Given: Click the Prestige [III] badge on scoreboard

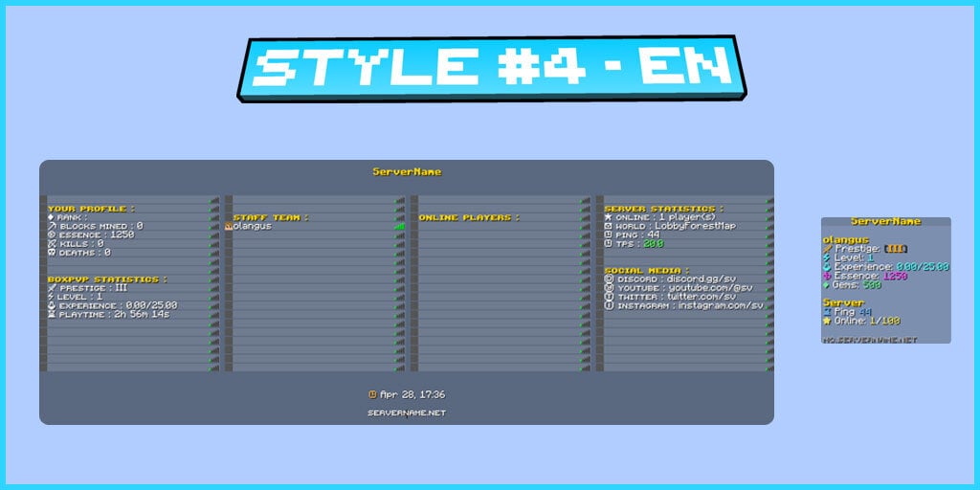Looking at the screenshot, I should point(896,249).
